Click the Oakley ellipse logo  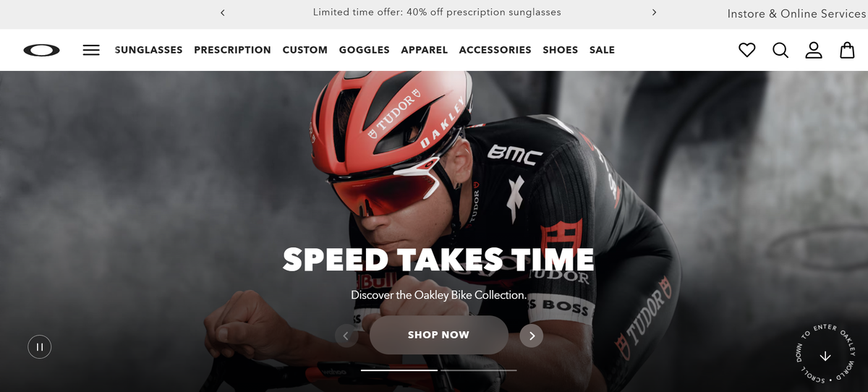click(x=41, y=50)
